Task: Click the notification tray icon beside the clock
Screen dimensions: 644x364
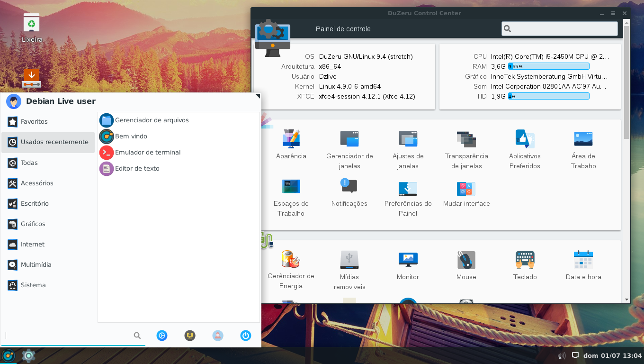Action: point(575,355)
